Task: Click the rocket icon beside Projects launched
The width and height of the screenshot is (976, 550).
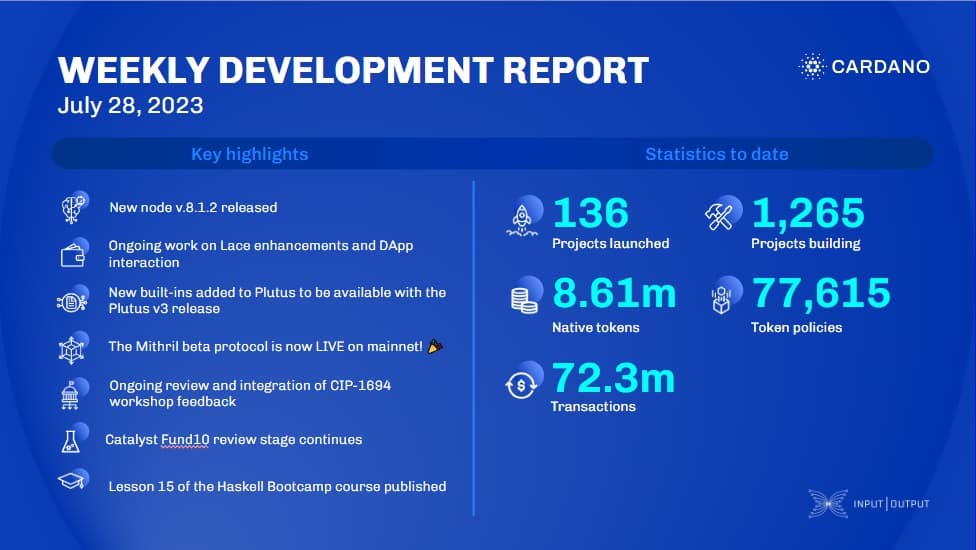Action: [524, 219]
